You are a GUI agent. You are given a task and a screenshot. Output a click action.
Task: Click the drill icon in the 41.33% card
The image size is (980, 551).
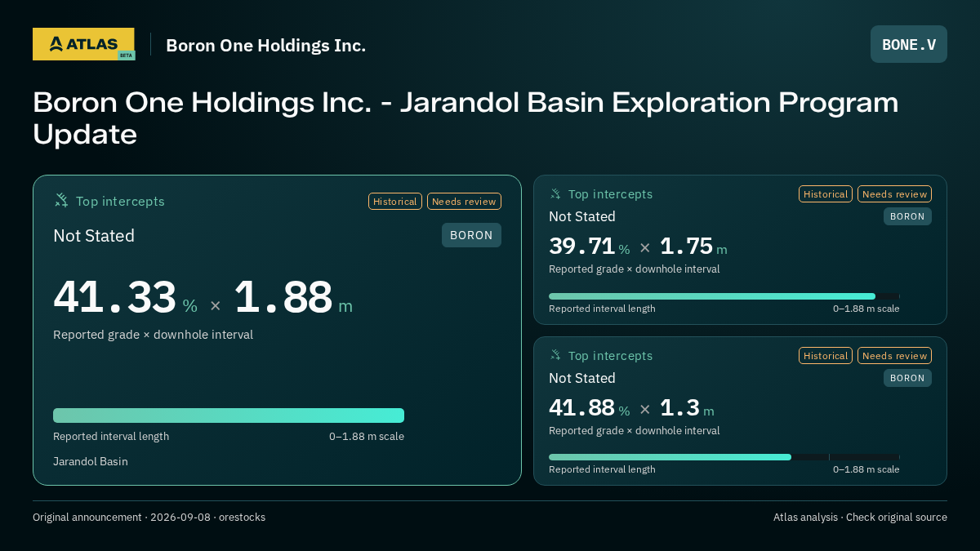coord(61,201)
